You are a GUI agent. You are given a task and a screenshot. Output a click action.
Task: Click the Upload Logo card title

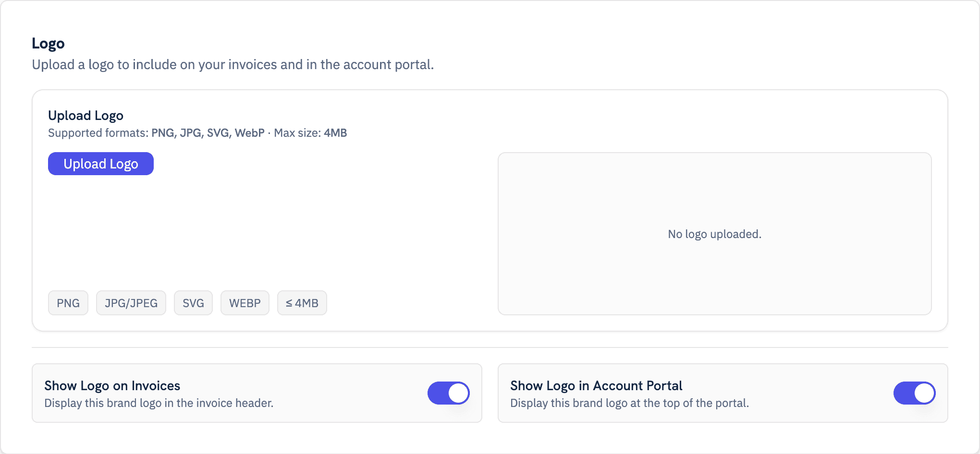pos(86,115)
